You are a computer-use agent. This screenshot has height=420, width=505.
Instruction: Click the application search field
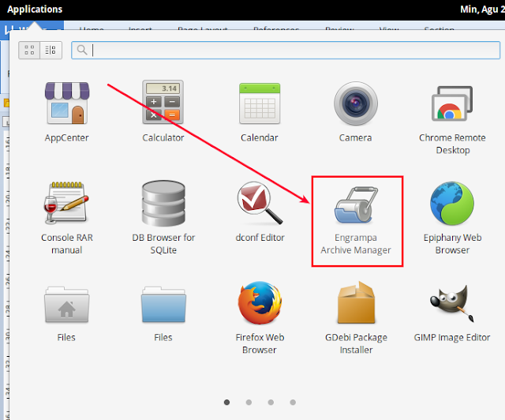coord(286,50)
